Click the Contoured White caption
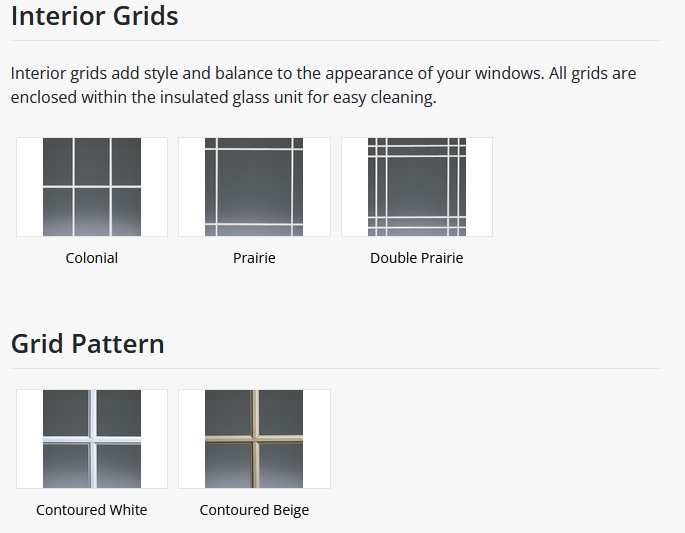The width and height of the screenshot is (685, 533). [x=92, y=510]
